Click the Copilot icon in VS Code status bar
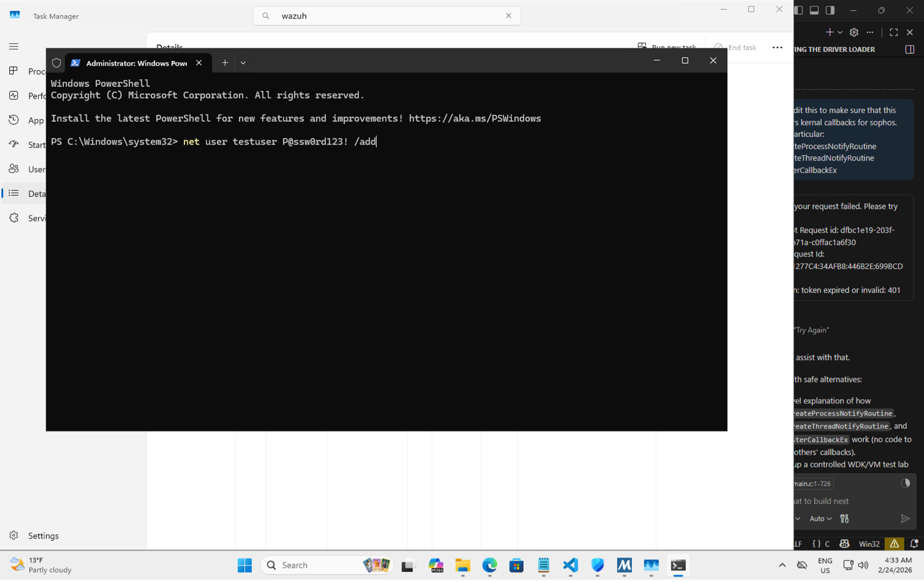 point(844,544)
